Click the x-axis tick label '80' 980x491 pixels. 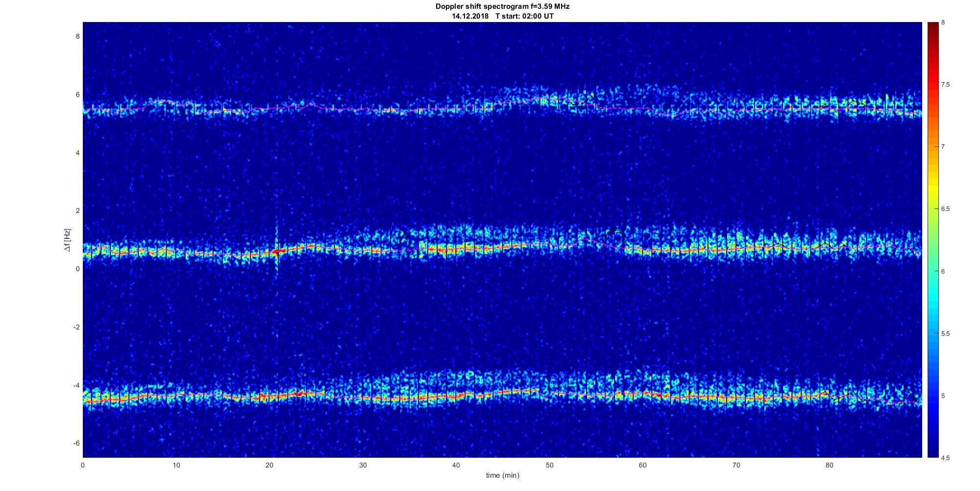tap(829, 465)
